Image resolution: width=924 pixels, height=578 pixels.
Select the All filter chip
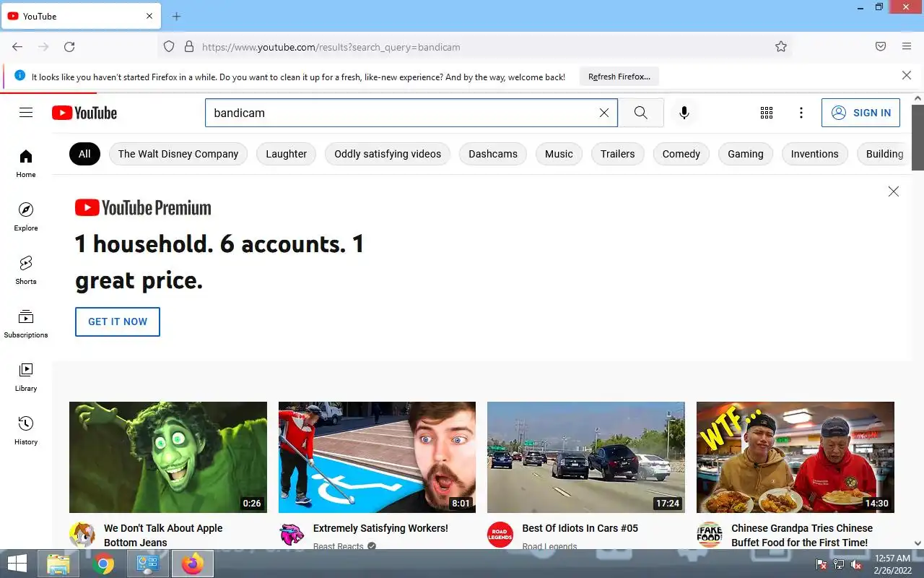point(84,154)
